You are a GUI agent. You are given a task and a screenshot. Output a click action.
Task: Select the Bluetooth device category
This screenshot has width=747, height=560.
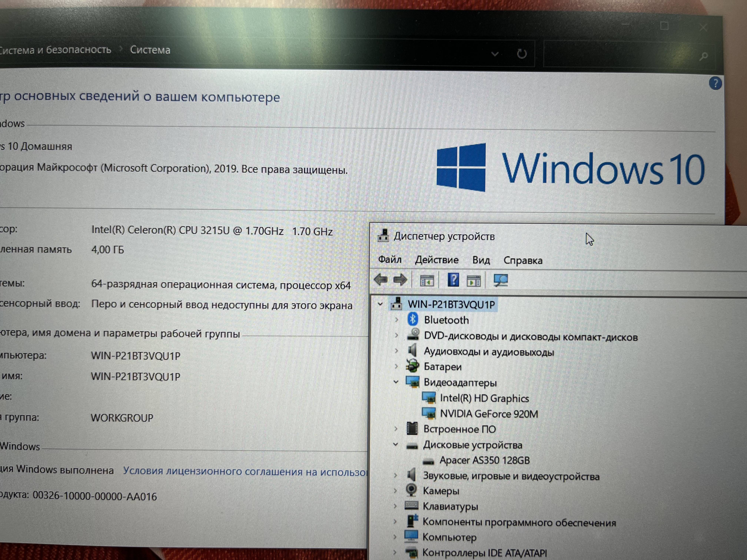pyautogui.click(x=446, y=320)
